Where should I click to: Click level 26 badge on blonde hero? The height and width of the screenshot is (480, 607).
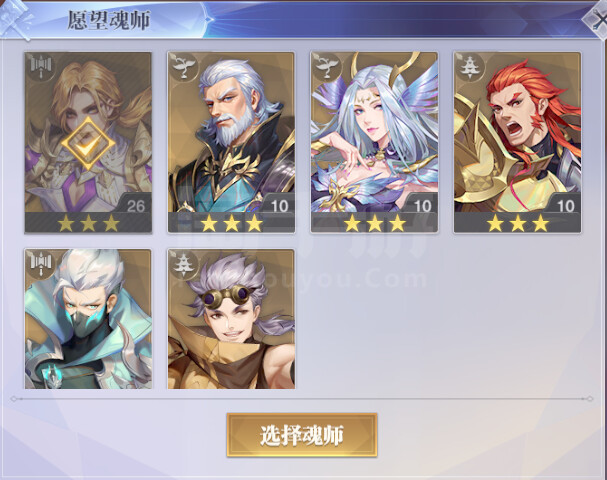[x=135, y=206]
